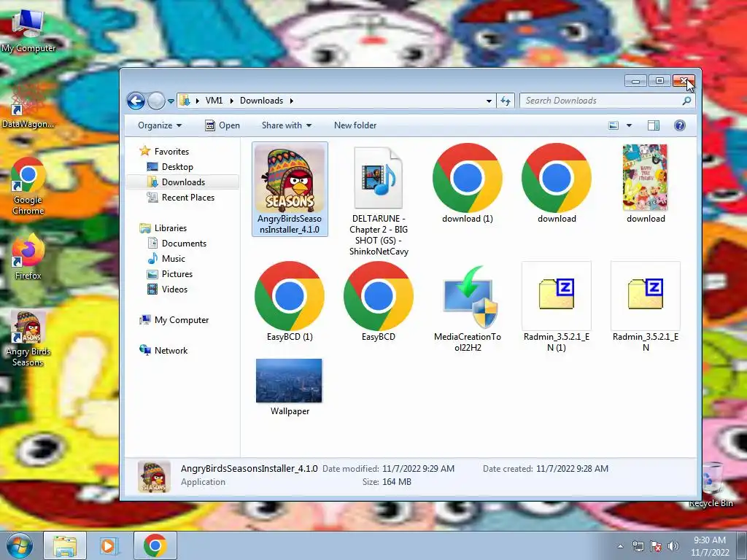Image resolution: width=747 pixels, height=560 pixels.
Task: Open the Recycle Bin on the desktop
Action: point(711,485)
